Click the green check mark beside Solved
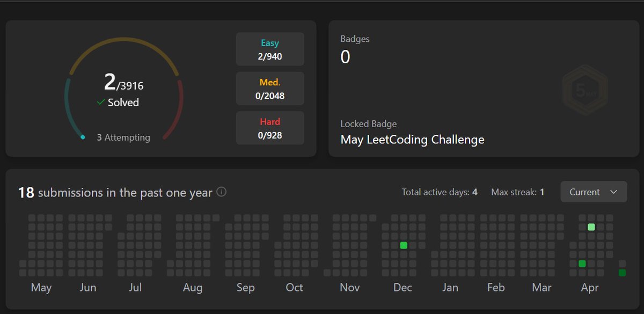Image resolution: width=644 pixels, height=314 pixels. pos(101,103)
